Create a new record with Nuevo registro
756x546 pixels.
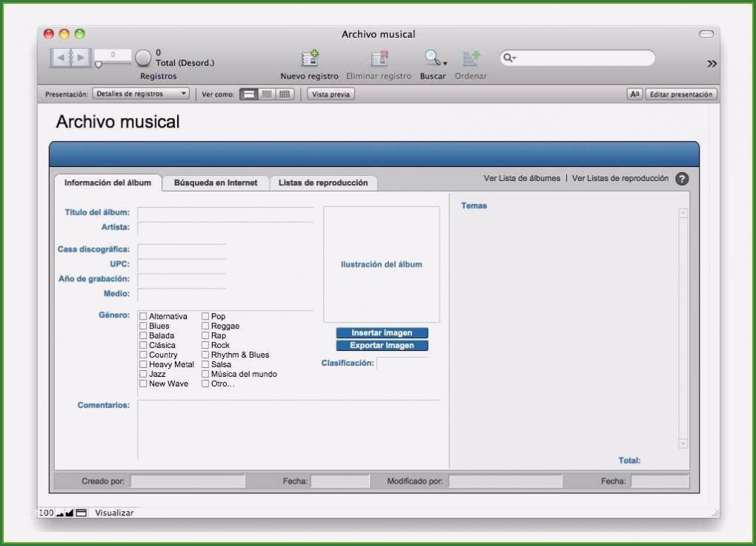[x=309, y=58]
